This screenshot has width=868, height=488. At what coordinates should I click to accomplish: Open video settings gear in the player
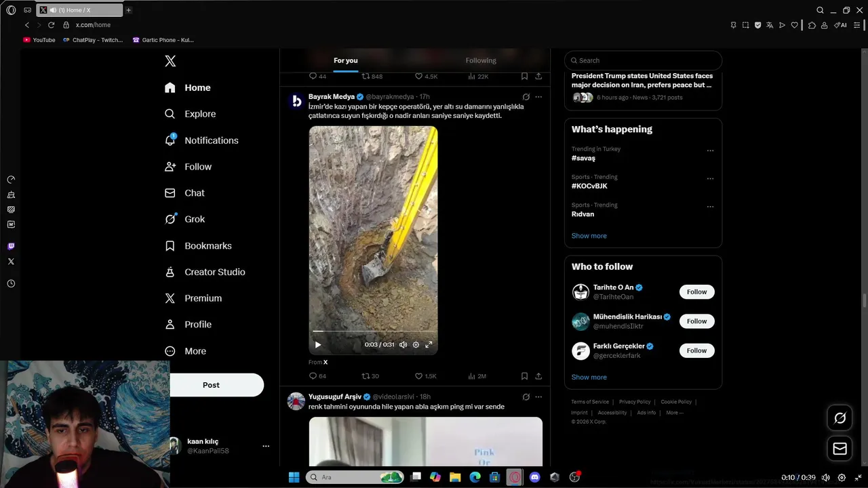pos(416,344)
